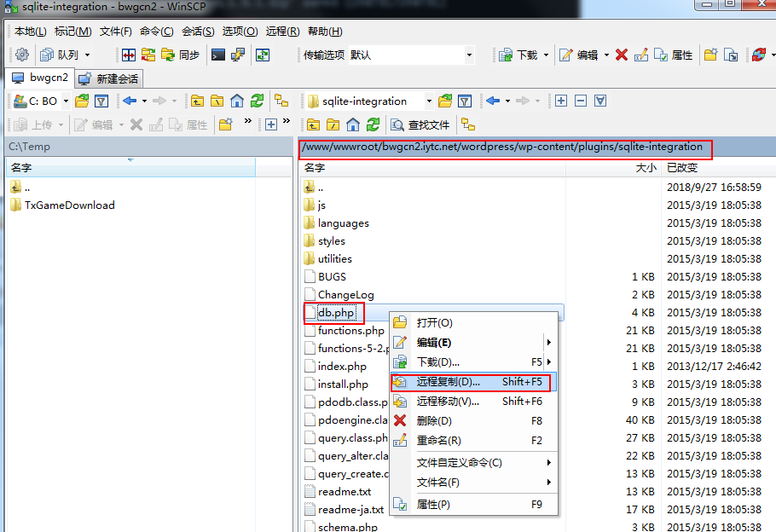Click the red delete X toolbar icon
Screen dimensions: 776x532
[x=622, y=55]
